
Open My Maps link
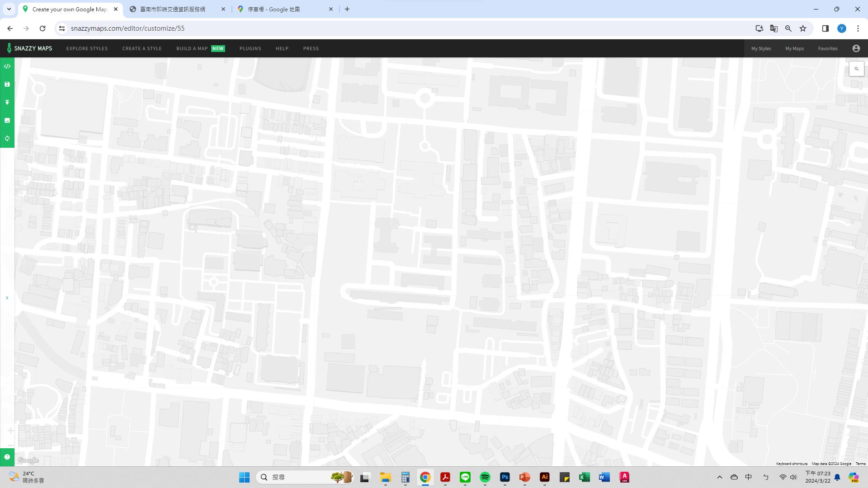pyautogui.click(x=794, y=48)
